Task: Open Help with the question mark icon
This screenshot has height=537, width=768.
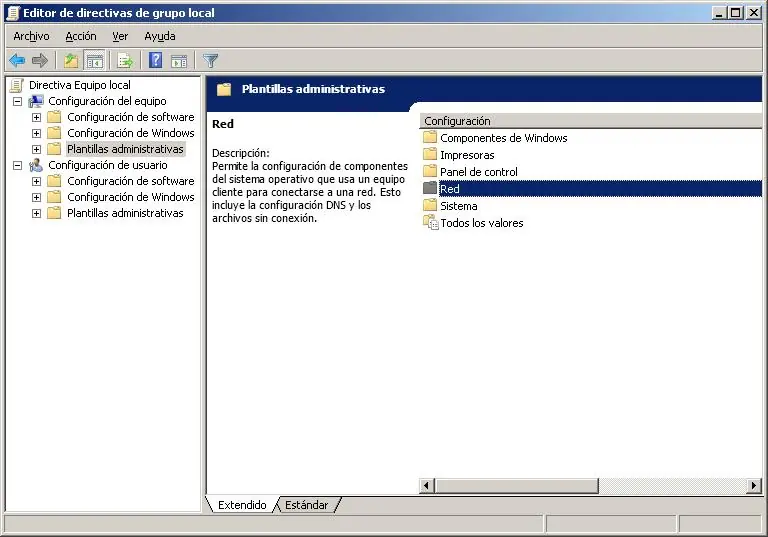Action: point(156,61)
